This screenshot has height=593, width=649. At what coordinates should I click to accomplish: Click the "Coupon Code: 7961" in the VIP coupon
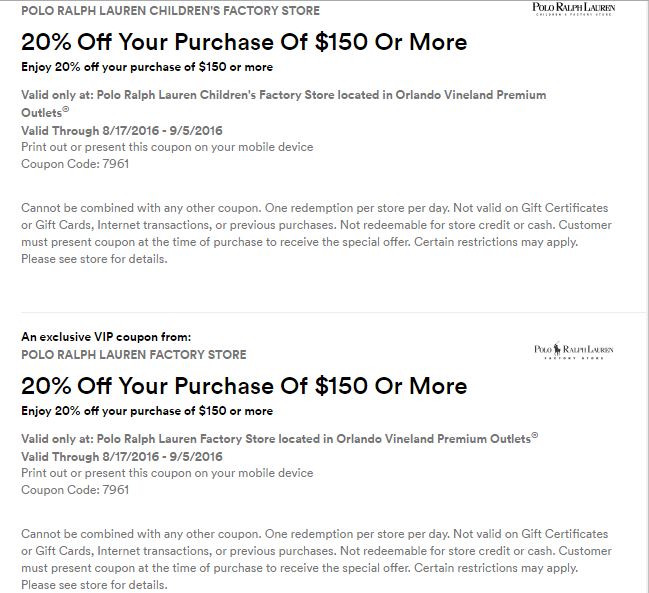[x=75, y=490]
